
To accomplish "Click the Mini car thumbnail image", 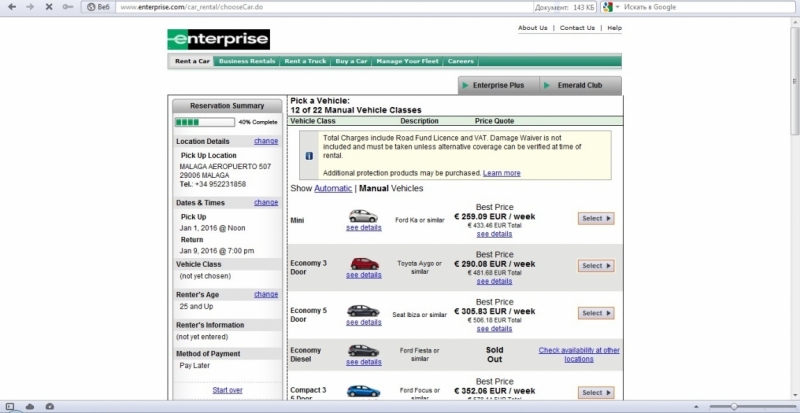I will click(x=363, y=215).
